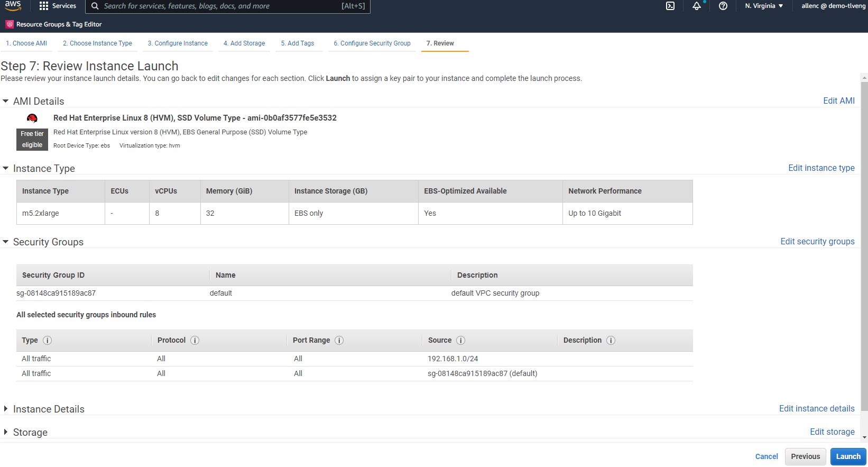Switch to the Add Storage step tab

tap(244, 43)
